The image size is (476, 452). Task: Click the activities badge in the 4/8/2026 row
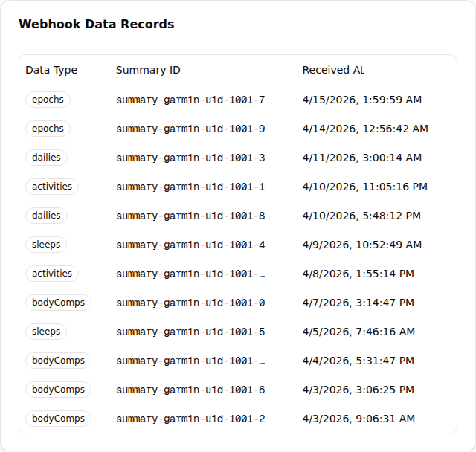point(52,274)
